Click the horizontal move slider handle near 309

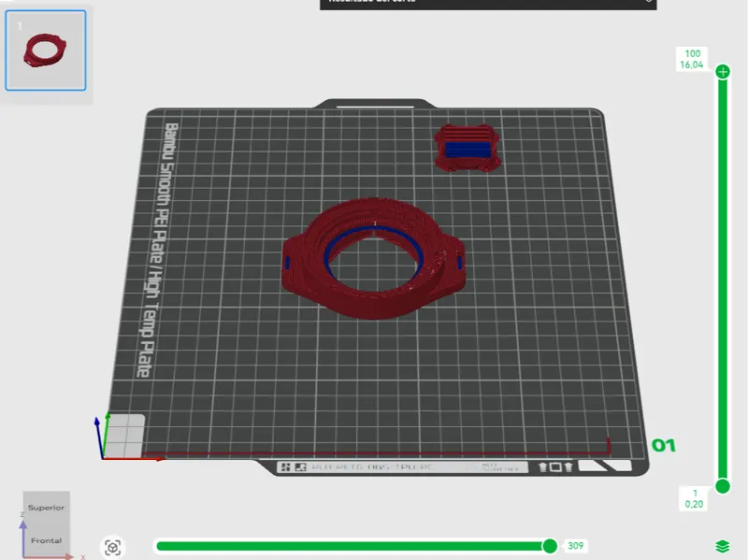pyautogui.click(x=550, y=546)
